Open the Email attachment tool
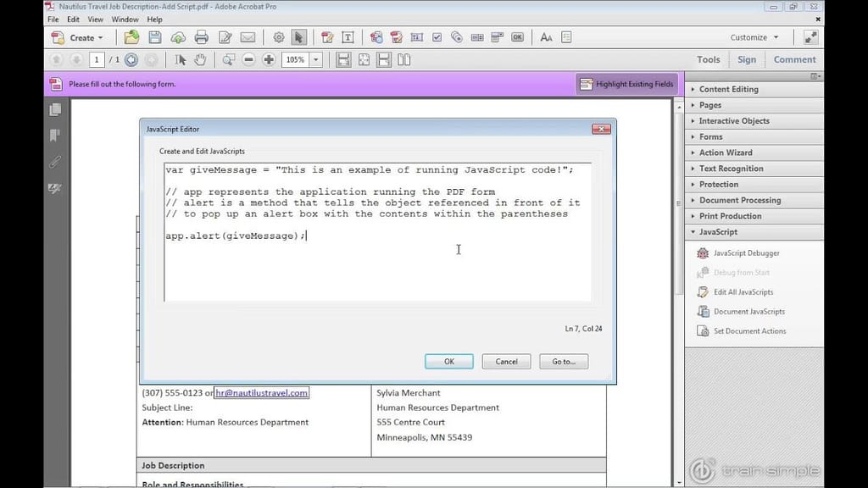The height and width of the screenshot is (488, 868). point(247,37)
